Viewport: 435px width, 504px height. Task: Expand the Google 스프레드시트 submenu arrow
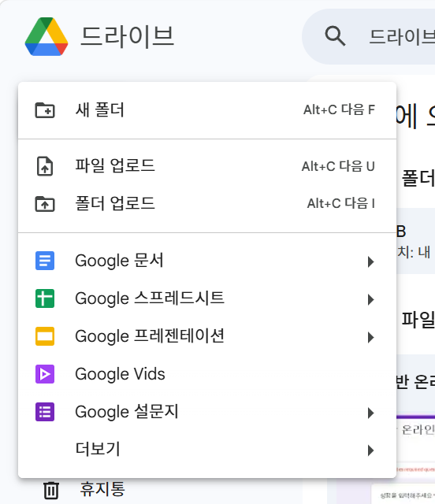pos(370,299)
